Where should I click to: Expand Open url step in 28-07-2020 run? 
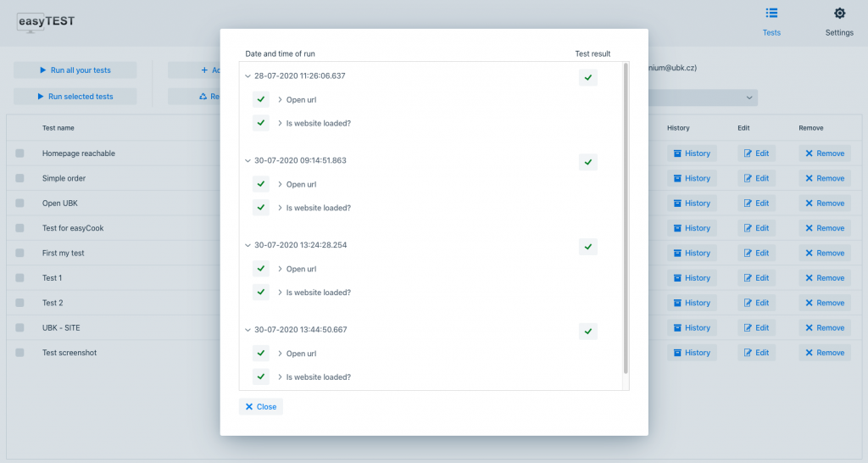(280, 100)
